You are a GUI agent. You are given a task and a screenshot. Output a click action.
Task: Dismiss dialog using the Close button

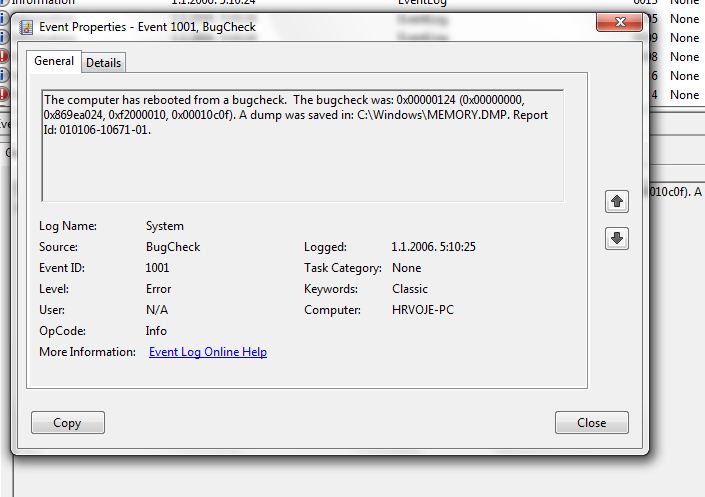point(592,423)
